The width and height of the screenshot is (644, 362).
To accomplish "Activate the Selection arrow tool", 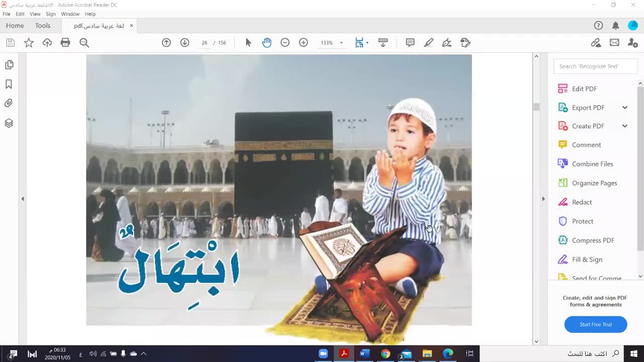I will (248, 43).
